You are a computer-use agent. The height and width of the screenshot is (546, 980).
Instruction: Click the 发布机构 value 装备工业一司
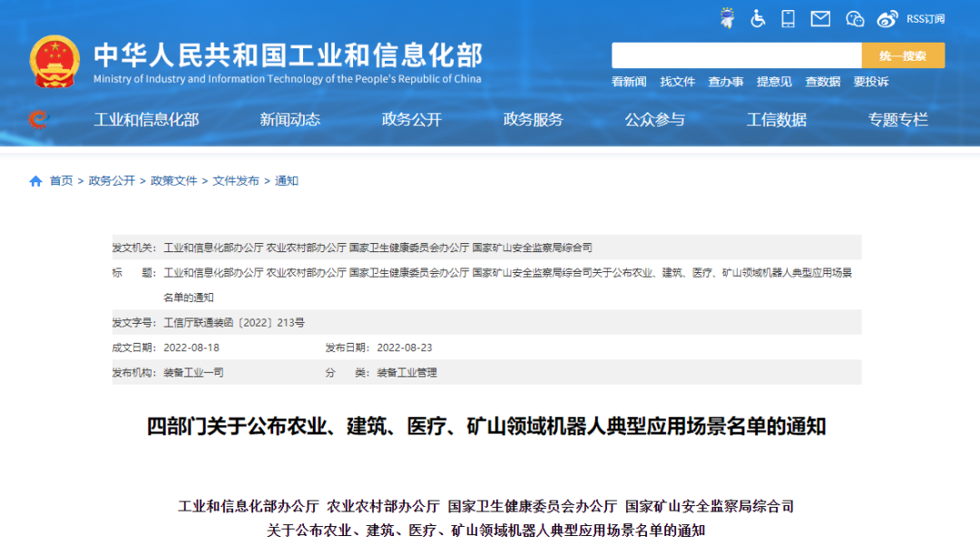[x=194, y=373]
